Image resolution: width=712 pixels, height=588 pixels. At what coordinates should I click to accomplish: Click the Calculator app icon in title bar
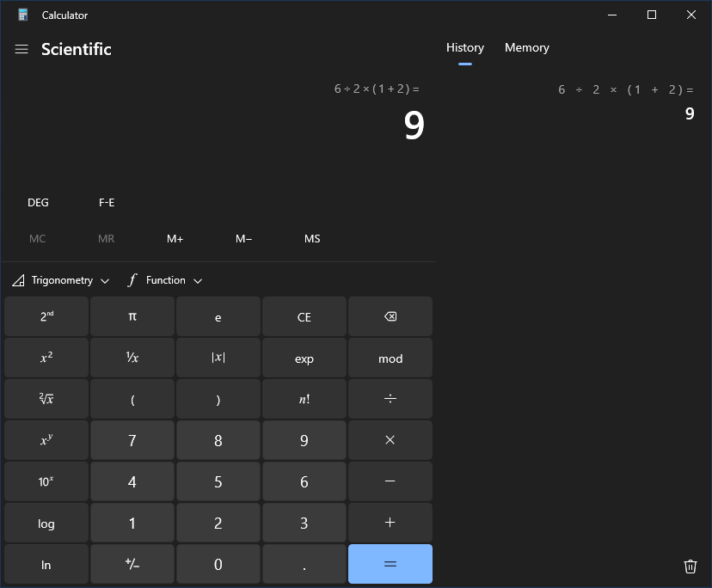(22, 15)
